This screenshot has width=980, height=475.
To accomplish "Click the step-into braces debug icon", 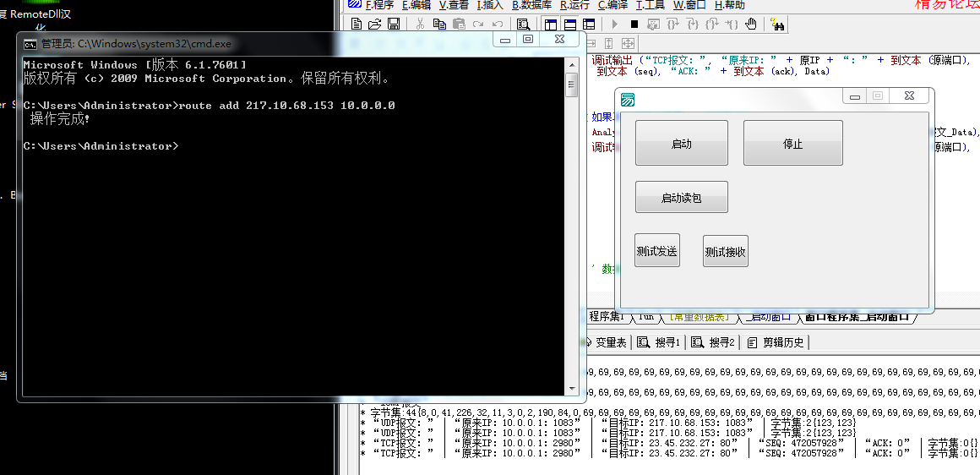I will [x=693, y=25].
